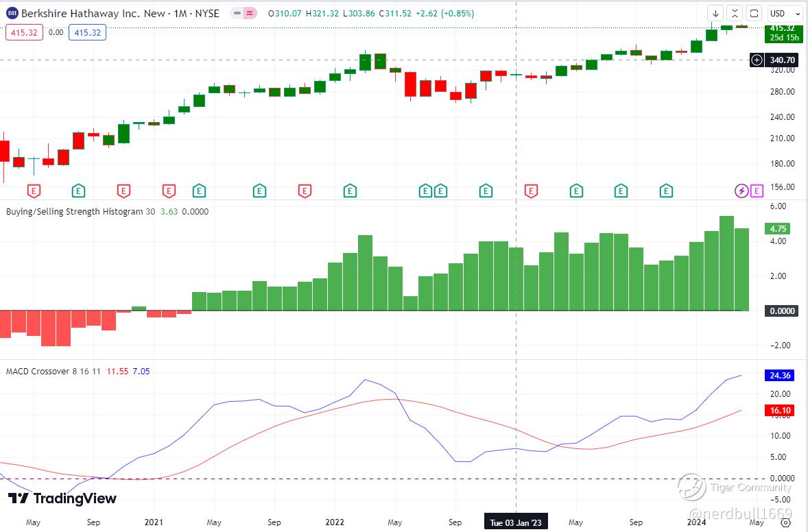The width and height of the screenshot is (808, 532).
Task: Click the 340.70 crosshair price label
Action: click(783, 60)
